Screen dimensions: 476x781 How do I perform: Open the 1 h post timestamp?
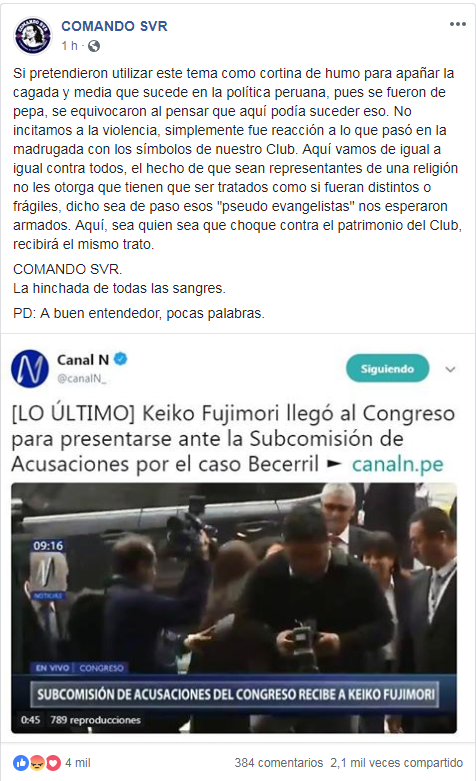(x=70, y=46)
